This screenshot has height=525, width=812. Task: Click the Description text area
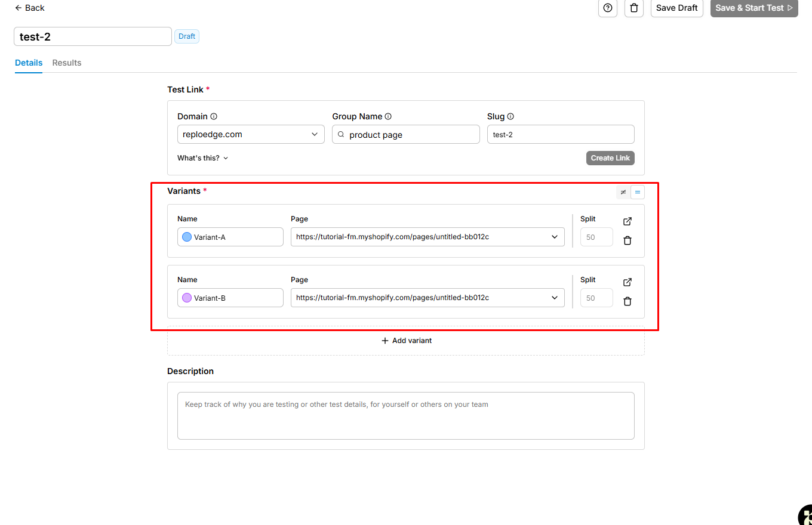coord(406,416)
